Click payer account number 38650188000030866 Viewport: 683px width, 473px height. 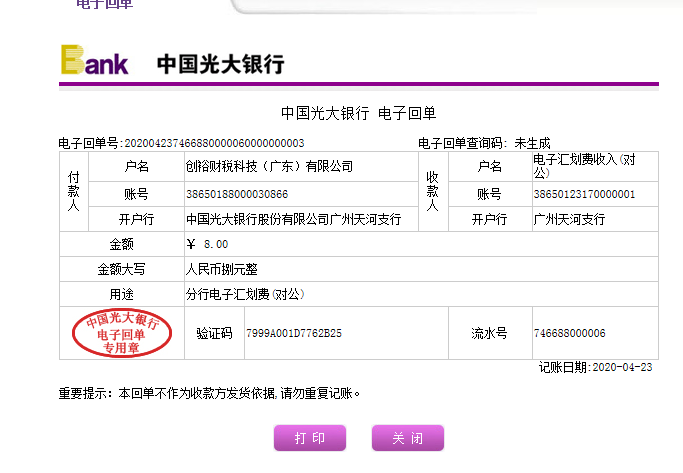pos(237,193)
